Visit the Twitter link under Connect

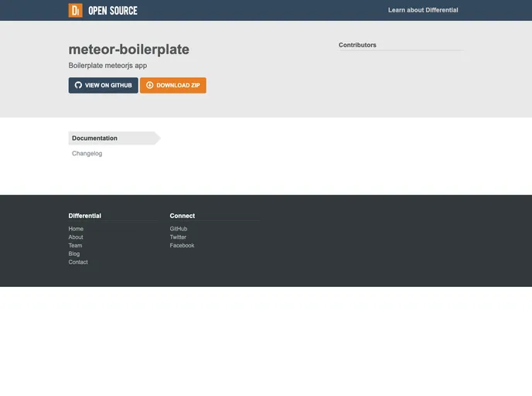178,237
